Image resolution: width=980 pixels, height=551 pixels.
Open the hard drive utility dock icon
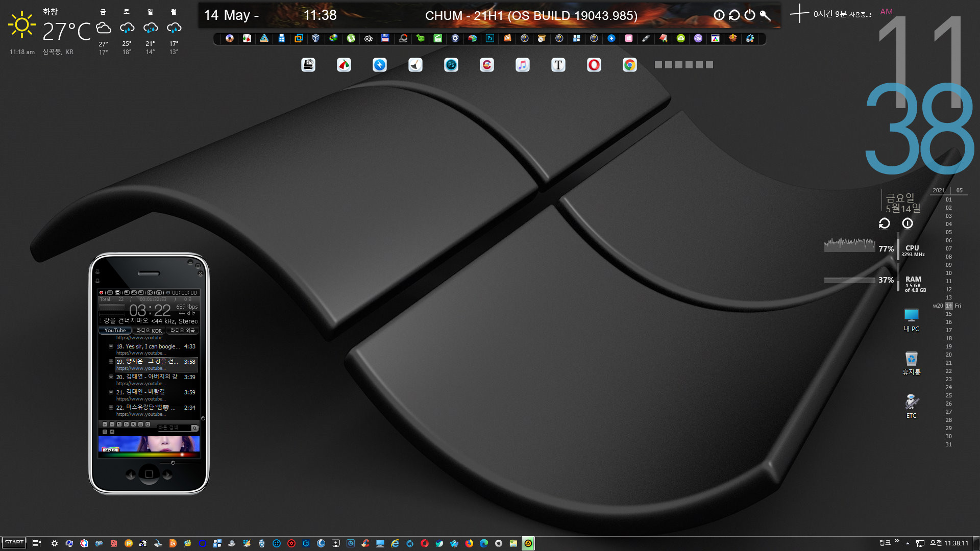(308, 65)
